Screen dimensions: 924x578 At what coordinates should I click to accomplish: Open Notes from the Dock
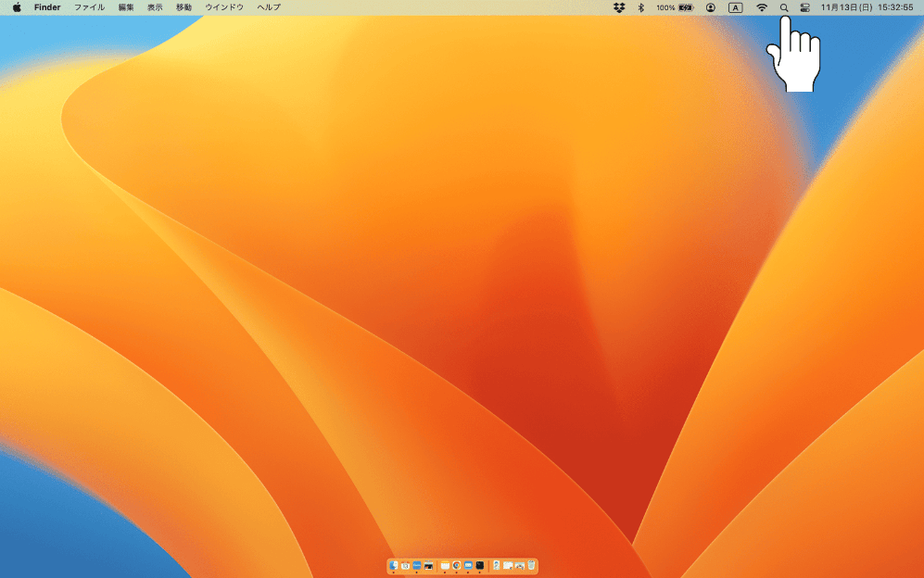[445, 566]
